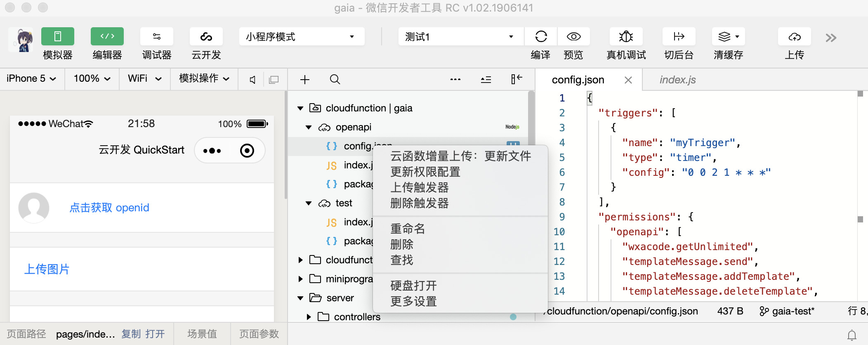Click line number 8 in editor gutter

tap(562, 202)
